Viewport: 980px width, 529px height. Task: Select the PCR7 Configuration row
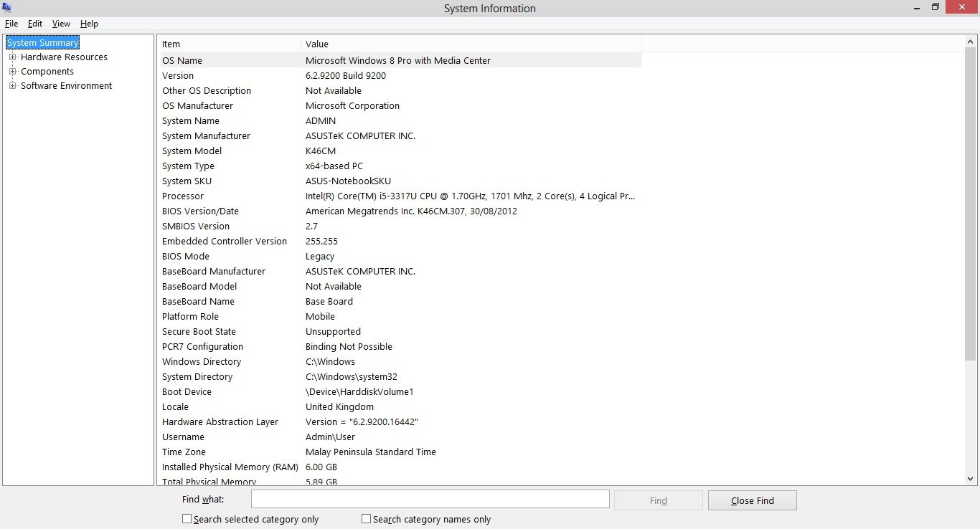pyautogui.click(x=400, y=347)
